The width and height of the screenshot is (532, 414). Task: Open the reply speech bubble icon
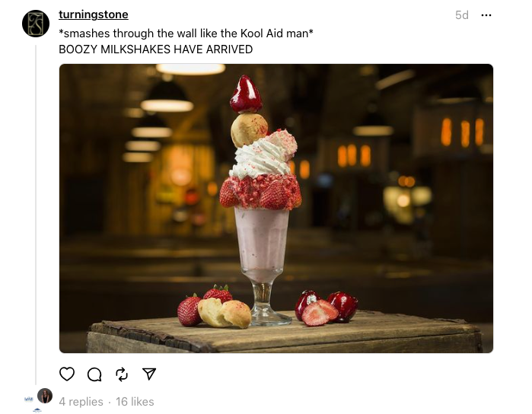pyautogui.click(x=94, y=374)
